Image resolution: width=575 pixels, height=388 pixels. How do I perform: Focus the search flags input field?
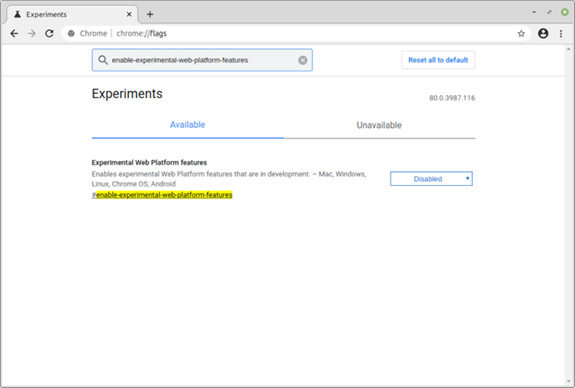pyautogui.click(x=202, y=60)
